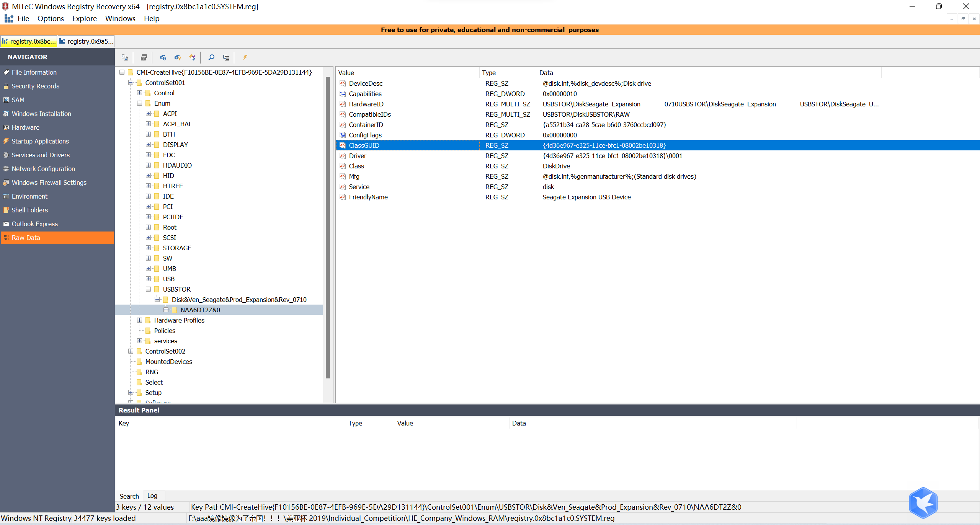
Task: Click the cube with info badge icon
Action: [x=163, y=57]
